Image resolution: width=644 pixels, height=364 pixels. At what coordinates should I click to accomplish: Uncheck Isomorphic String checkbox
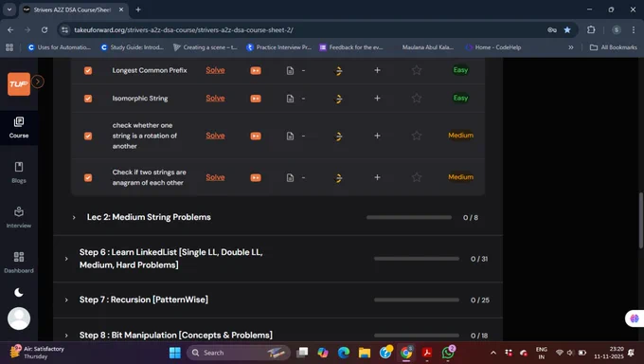pos(88,99)
